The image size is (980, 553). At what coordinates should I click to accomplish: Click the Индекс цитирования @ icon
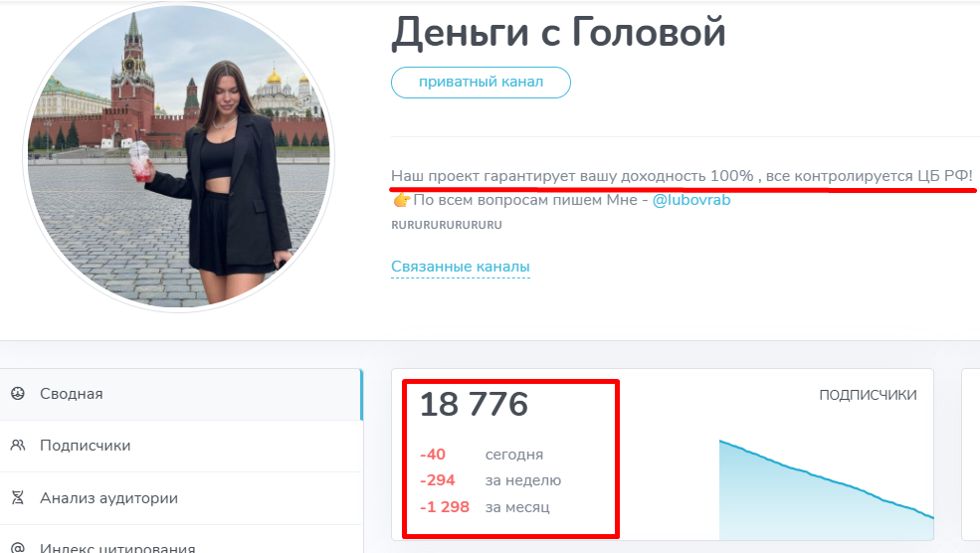pyautogui.click(x=18, y=547)
